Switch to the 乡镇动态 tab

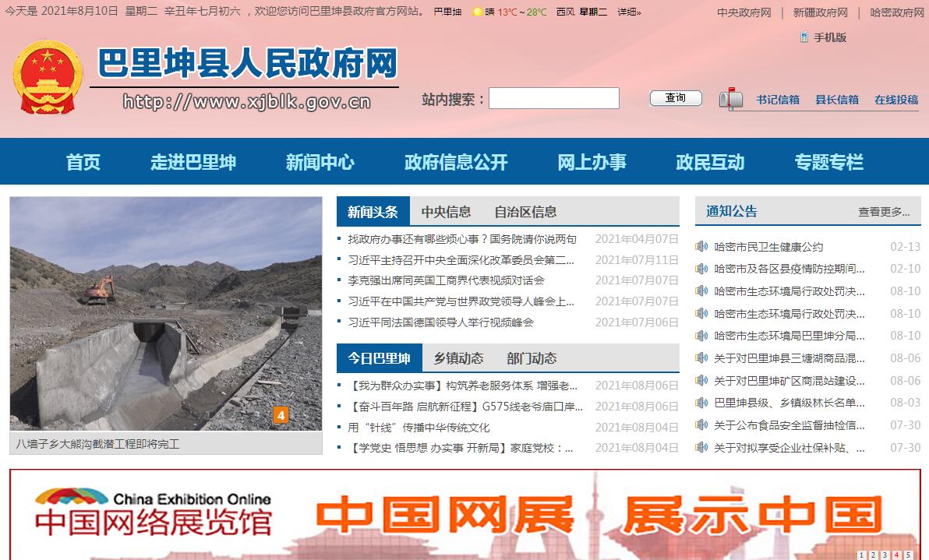pyautogui.click(x=458, y=358)
